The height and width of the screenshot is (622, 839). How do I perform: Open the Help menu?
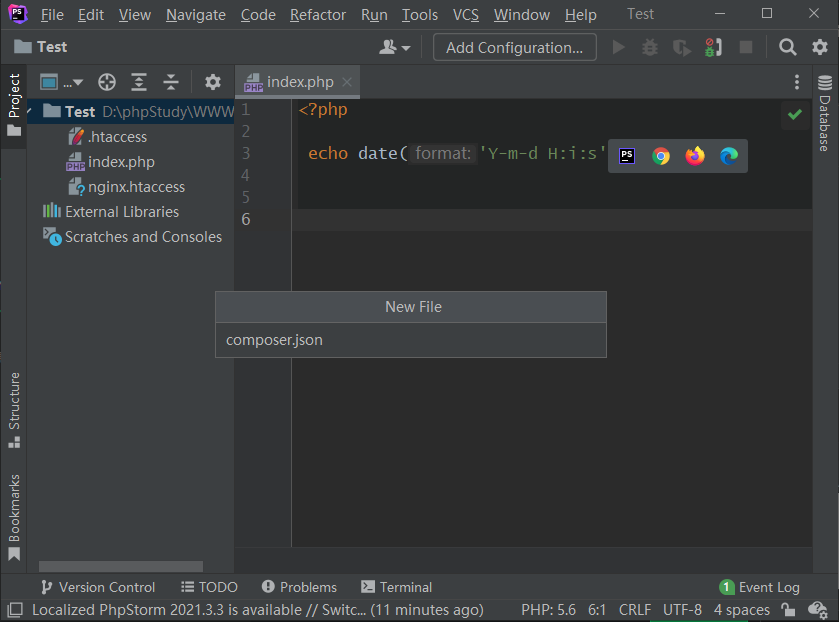pyautogui.click(x=581, y=14)
